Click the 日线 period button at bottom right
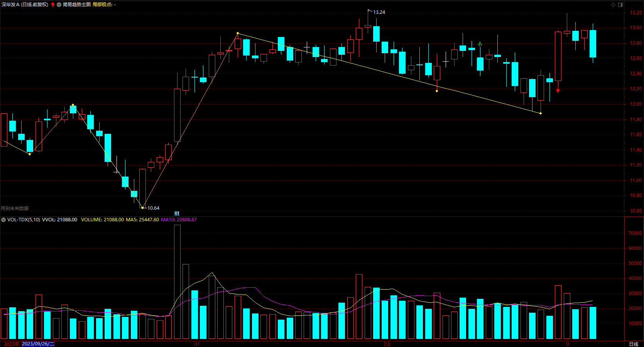Screen dimensions: 644x347 pos(634,344)
